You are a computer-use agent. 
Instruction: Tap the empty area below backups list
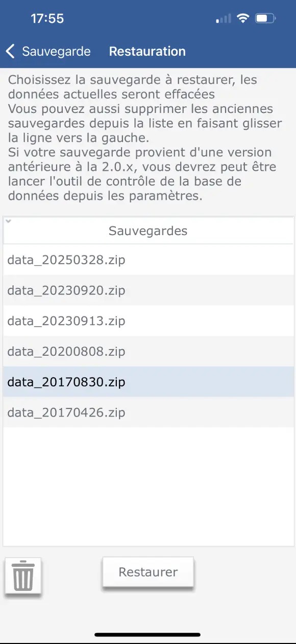click(x=148, y=487)
